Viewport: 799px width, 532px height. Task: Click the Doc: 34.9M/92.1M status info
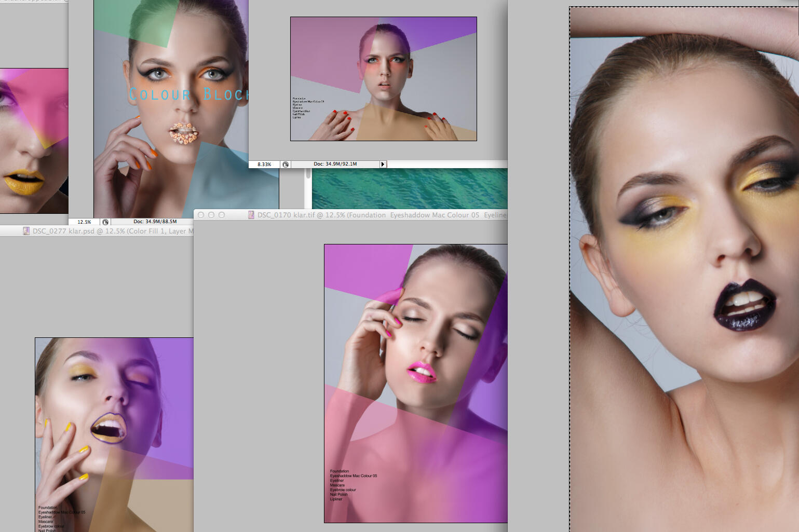point(335,164)
